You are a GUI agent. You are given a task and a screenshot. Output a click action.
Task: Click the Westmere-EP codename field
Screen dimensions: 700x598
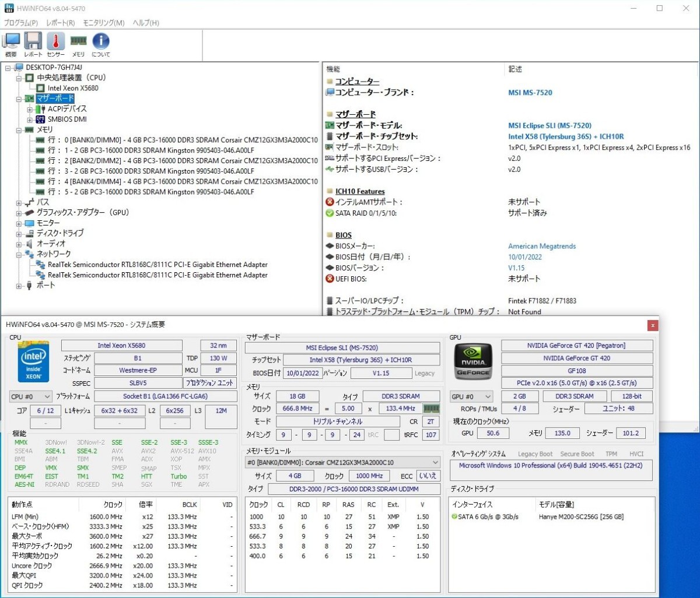tap(138, 370)
